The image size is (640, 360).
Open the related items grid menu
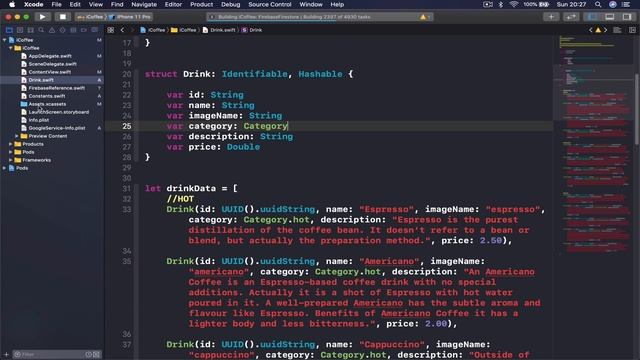point(111,30)
